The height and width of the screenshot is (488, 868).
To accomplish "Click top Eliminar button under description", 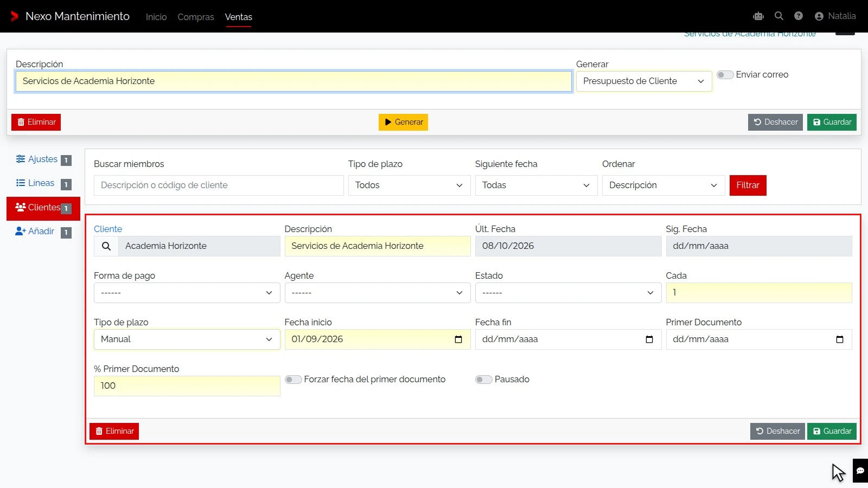I will [36, 122].
